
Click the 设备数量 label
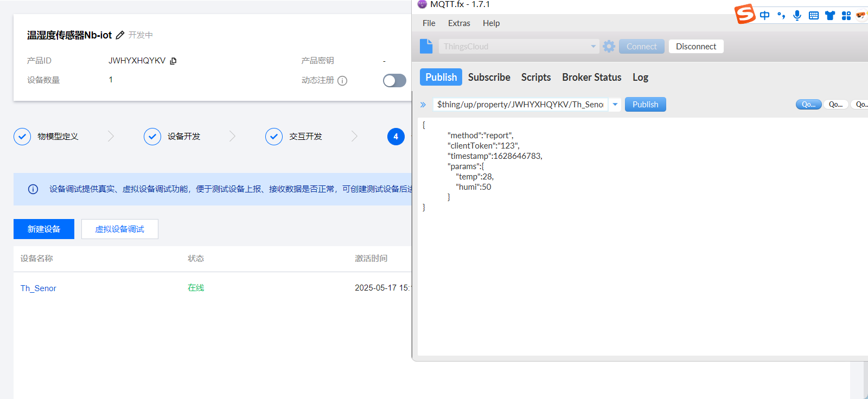pyautogui.click(x=43, y=80)
